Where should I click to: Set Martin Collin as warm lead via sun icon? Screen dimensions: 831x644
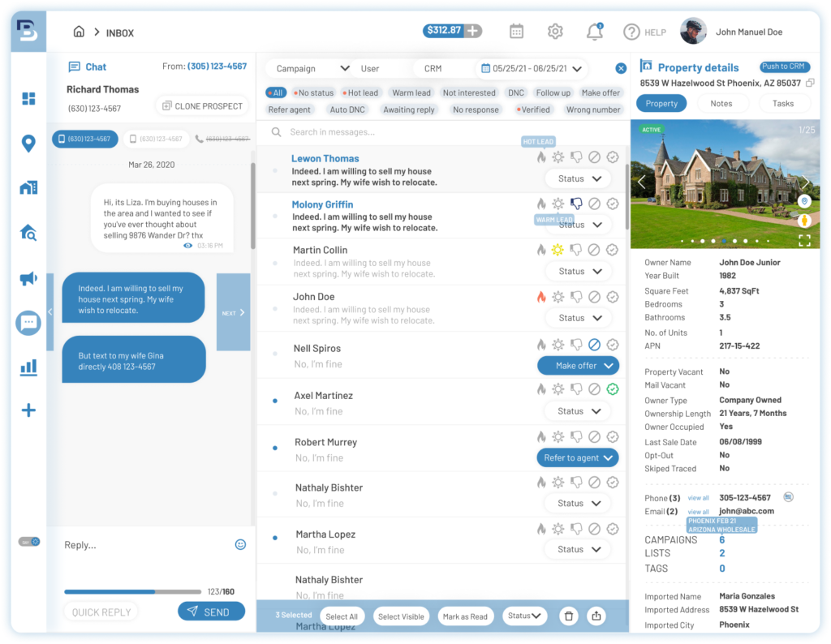tap(559, 250)
